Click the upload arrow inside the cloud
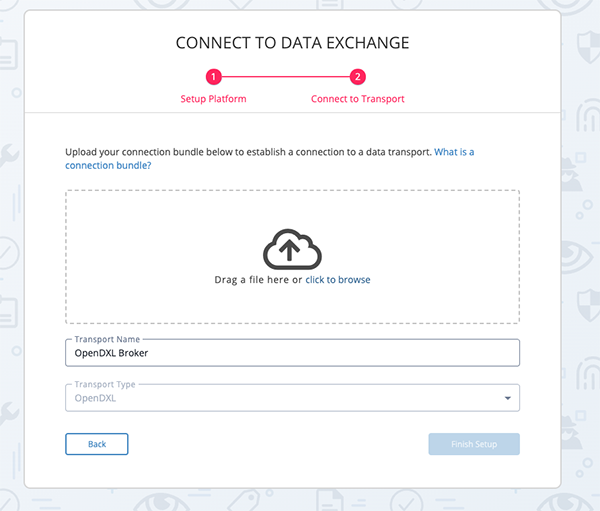 click(289, 250)
